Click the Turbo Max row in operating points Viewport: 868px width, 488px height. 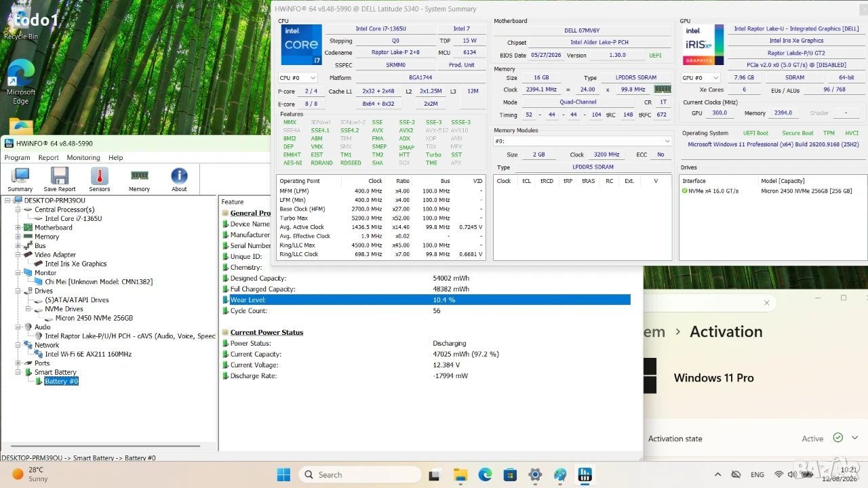(x=380, y=218)
